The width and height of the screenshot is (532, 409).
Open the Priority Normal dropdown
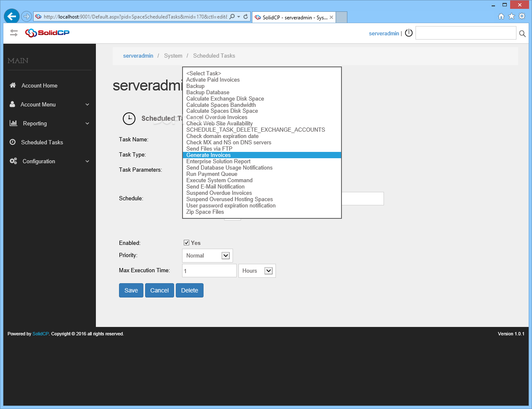click(x=207, y=255)
